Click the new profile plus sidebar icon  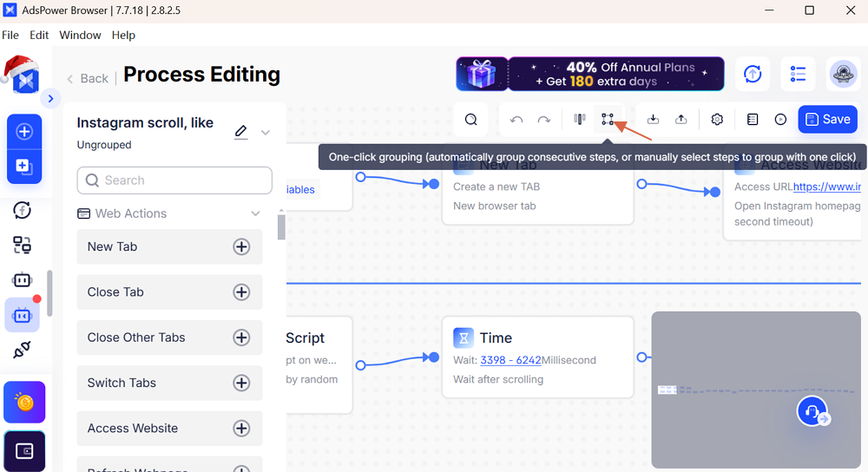(x=24, y=132)
